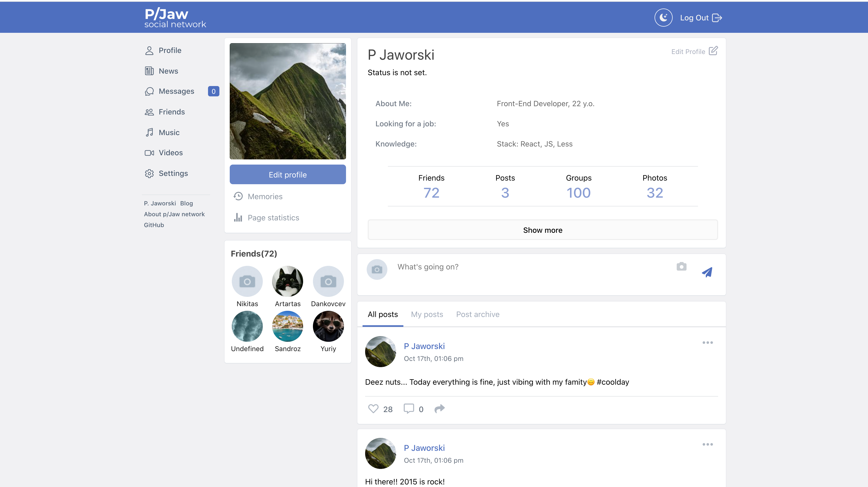Image resolution: width=868 pixels, height=487 pixels.
Task: Open Memories clock icon link
Action: pyautogui.click(x=238, y=196)
